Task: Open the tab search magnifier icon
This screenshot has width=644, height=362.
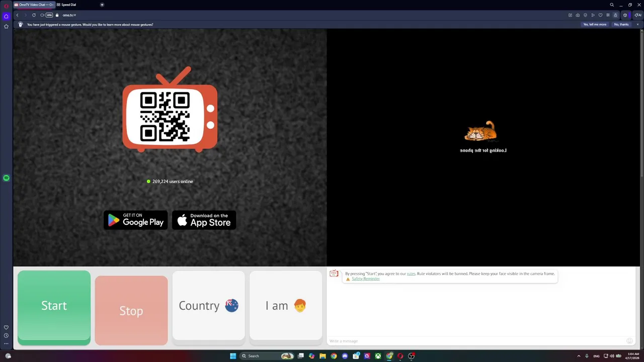Action: (612, 5)
